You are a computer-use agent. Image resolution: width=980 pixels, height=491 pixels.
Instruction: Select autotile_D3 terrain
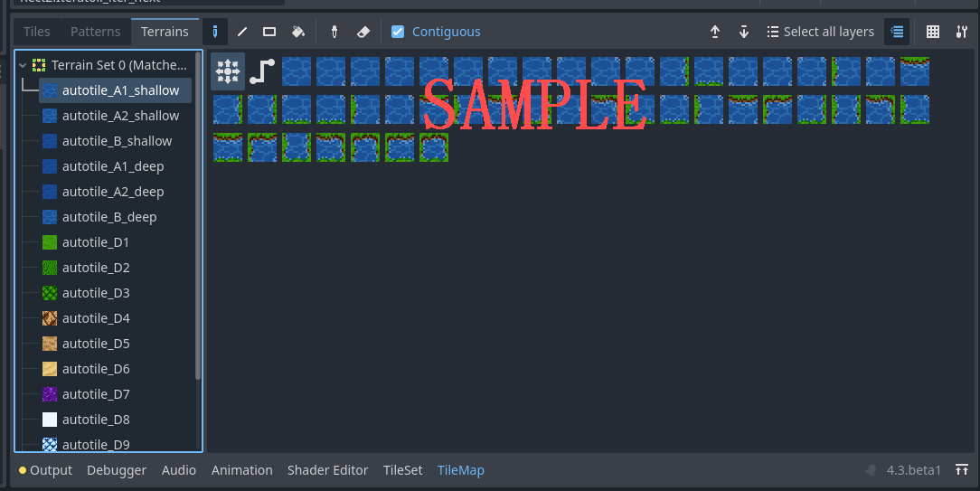115,293
